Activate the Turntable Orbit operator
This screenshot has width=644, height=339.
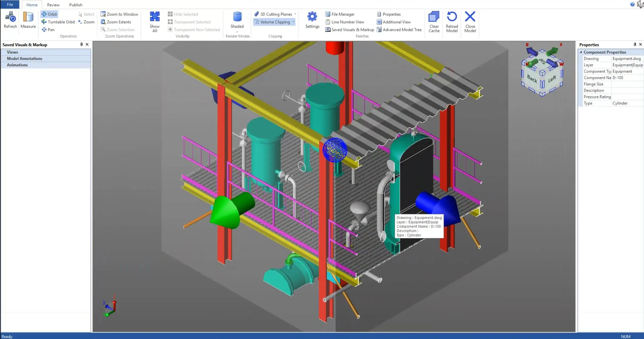58,22
